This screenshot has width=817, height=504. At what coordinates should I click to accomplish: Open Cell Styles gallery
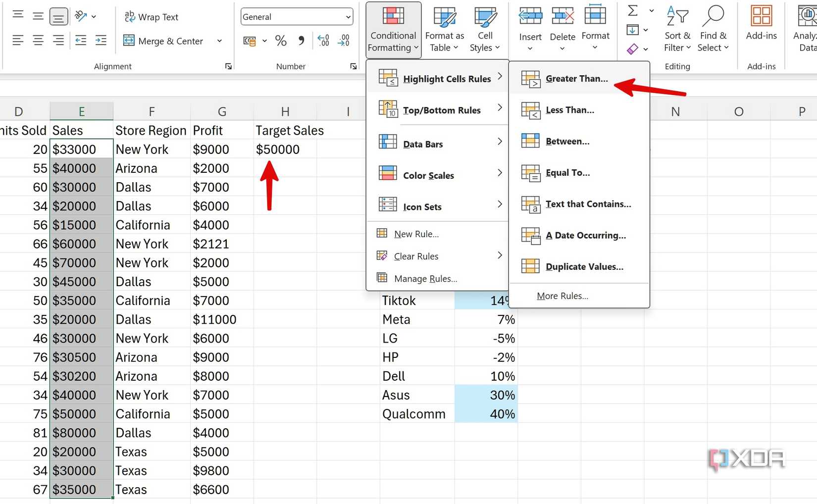(485, 27)
